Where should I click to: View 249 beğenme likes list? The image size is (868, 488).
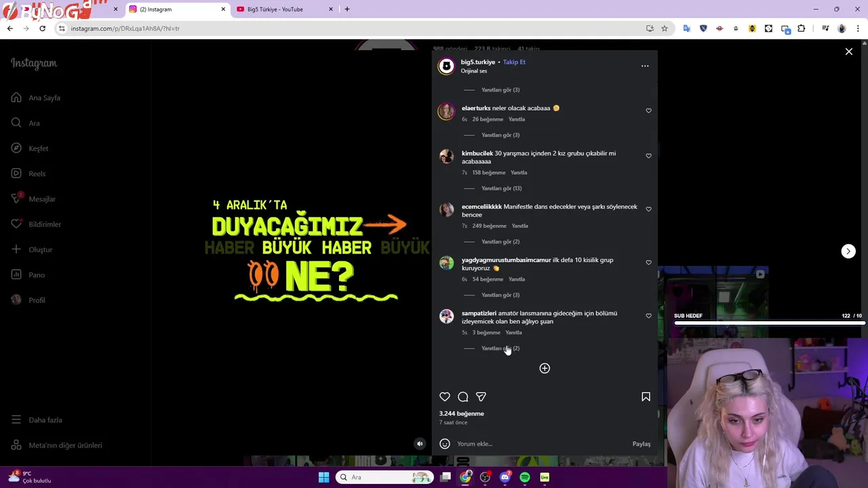coord(490,226)
